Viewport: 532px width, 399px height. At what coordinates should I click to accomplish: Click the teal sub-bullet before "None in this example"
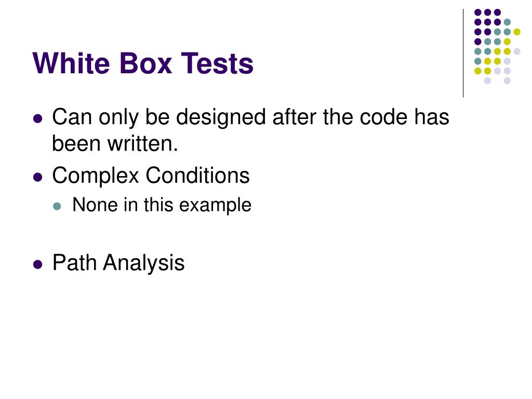(x=57, y=206)
